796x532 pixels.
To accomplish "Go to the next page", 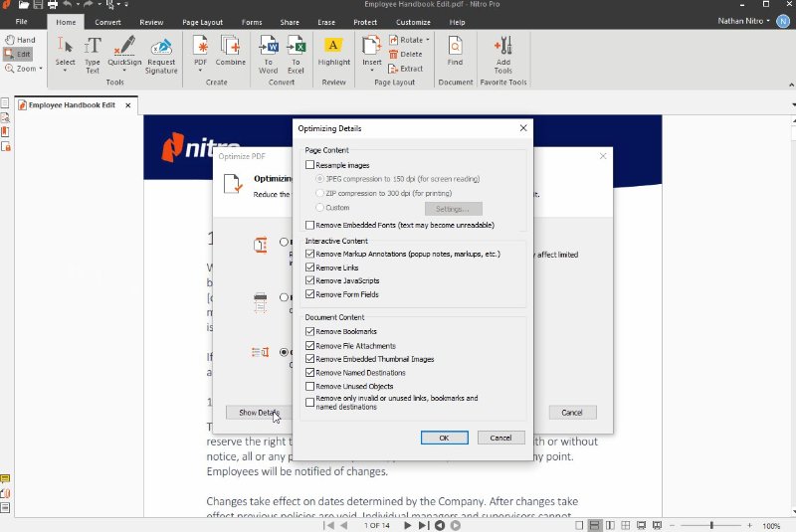I will click(x=407, y=525).
